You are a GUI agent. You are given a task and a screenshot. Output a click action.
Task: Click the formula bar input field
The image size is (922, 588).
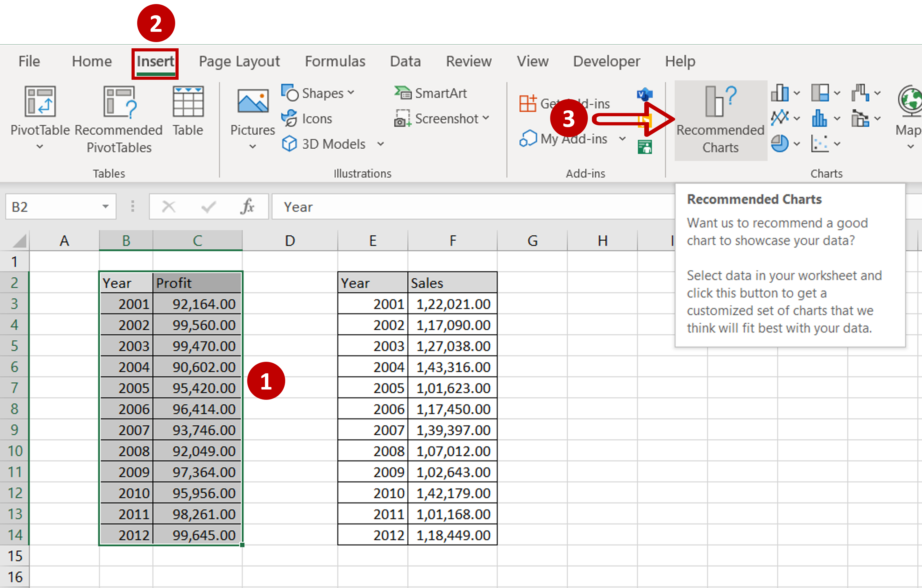(x=470, y=206)
